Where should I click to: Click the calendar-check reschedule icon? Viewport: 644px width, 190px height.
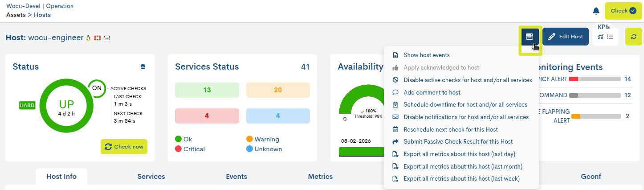point(395,129)
